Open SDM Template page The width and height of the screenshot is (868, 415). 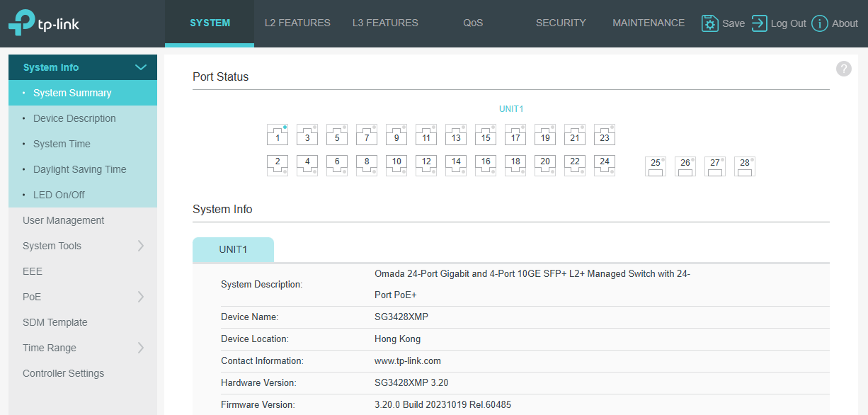click(83, 322)
